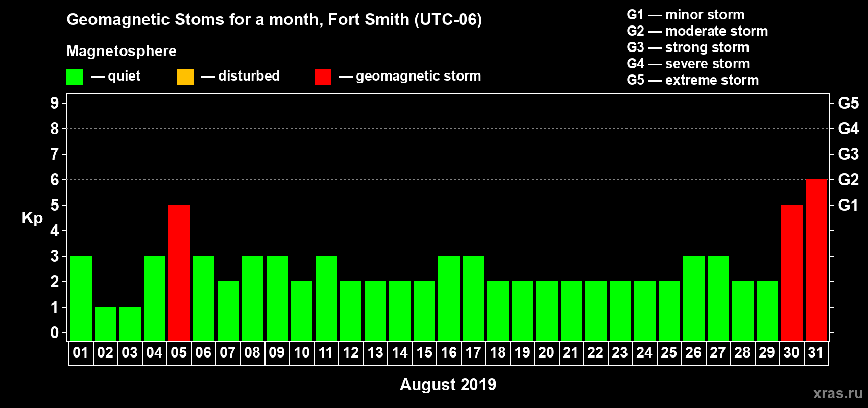Click the date cell '05' on the axis
The width and height of the screenshot is (868, 408).
(179, 353)
